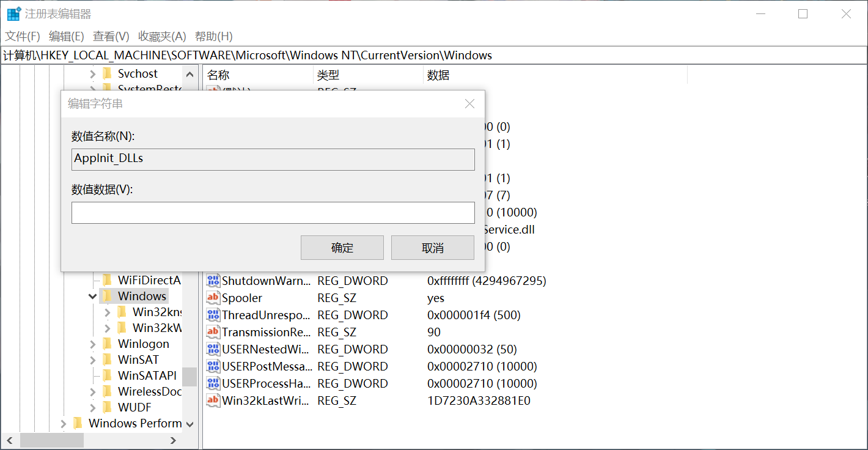Viewport: 868px width, 450px height.
Task: Click the tree's horizontal scrollbar right arrow
Action: click(174, 440)
